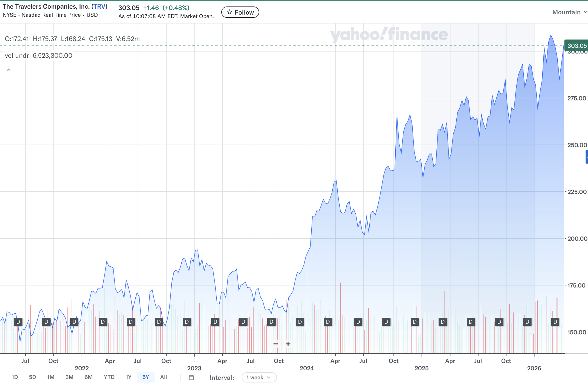This screenshot has width=588, height=386.
Task: Click the chart zoom in plus icon
Action: [288, 344]
